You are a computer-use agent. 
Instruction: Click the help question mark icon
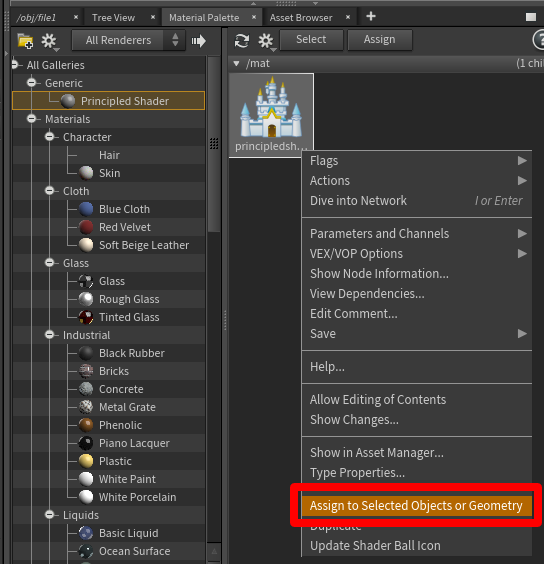pos(539,40)
